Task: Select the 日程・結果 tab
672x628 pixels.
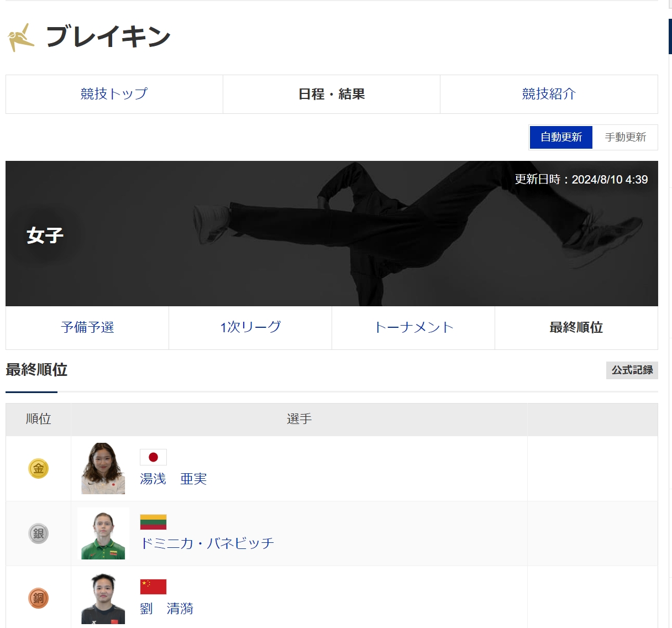Action: 332,94
